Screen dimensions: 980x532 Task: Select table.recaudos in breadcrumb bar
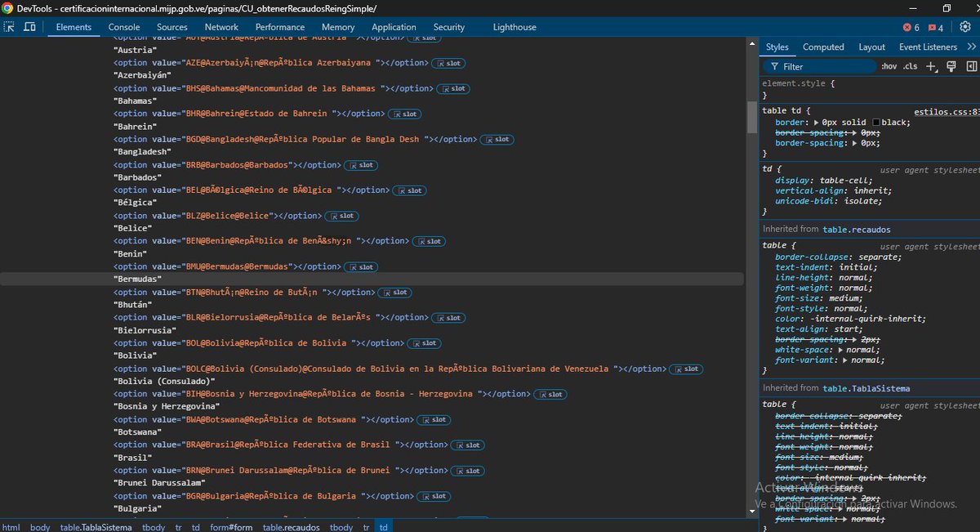coord(291,527)
